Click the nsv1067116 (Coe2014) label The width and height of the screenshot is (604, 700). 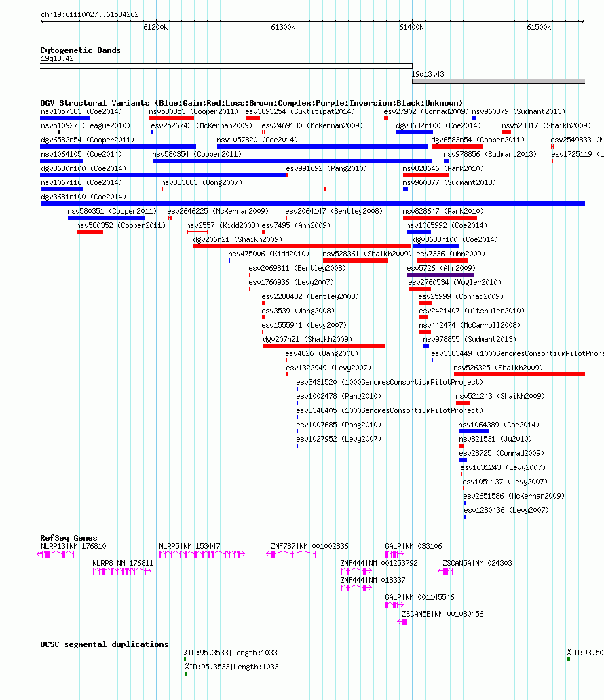pyautogui.click(x=81, y=183)
